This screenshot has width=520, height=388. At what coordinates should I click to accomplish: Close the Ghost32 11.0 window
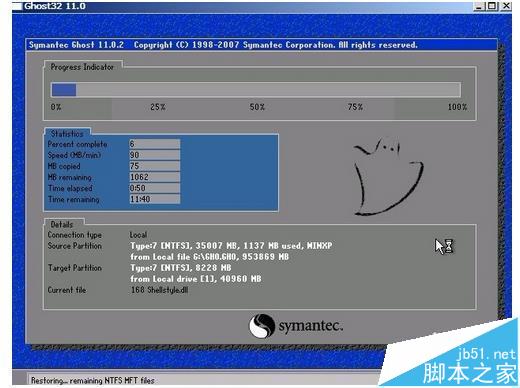506,6
